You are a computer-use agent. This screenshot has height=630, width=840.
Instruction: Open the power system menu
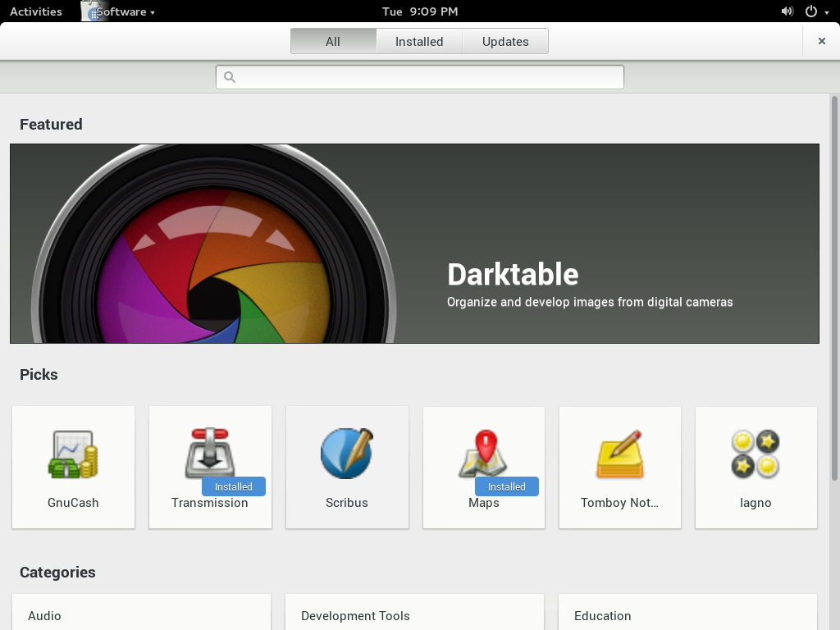[x=817, y=11]
